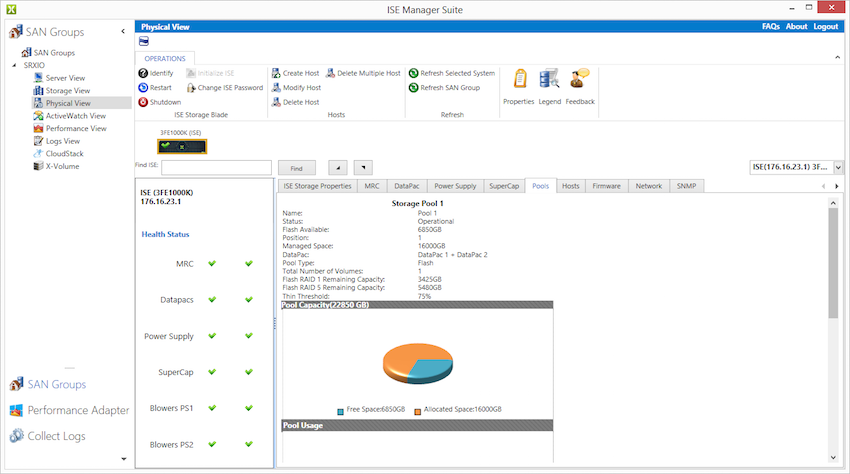Switch to ISE Storage Properties tab

pos(317,186)
